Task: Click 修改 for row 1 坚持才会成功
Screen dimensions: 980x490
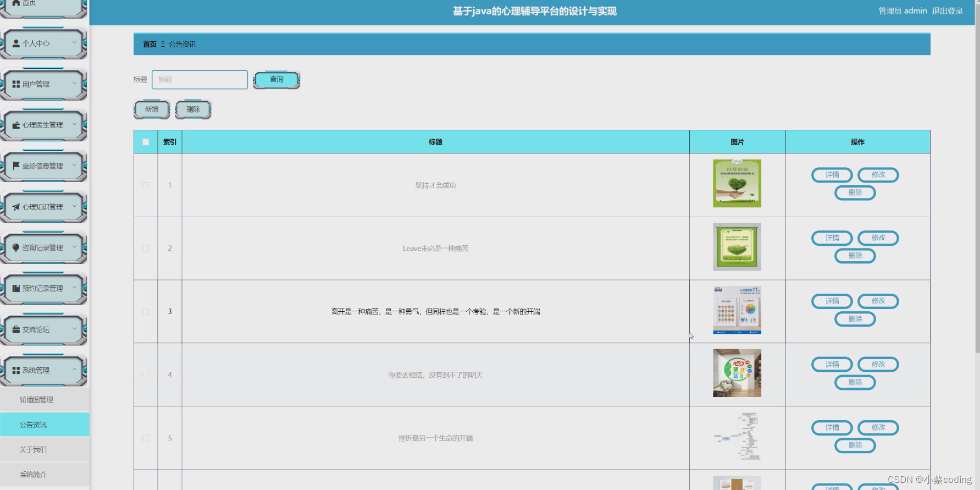Action: (878, 175)
